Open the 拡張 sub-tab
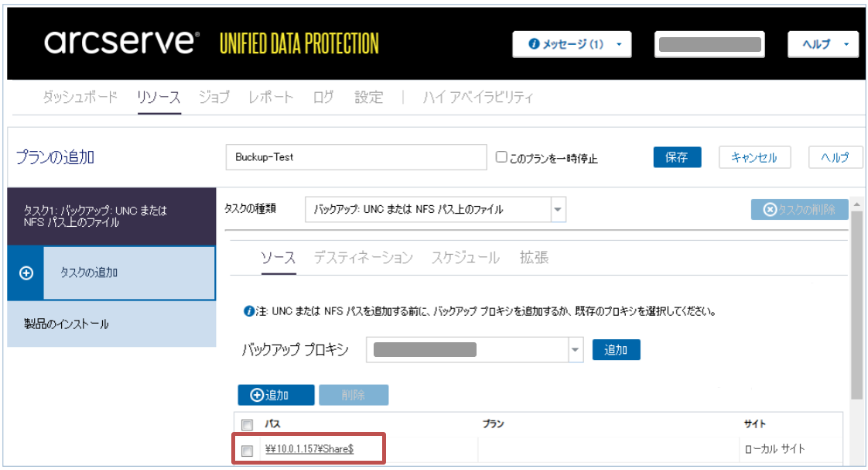 (535, 258)
